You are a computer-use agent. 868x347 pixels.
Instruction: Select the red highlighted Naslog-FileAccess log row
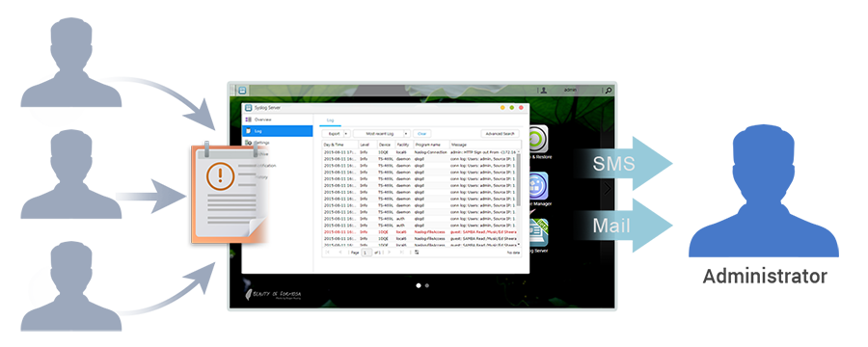pyautogui.click(x=420, y=232)
